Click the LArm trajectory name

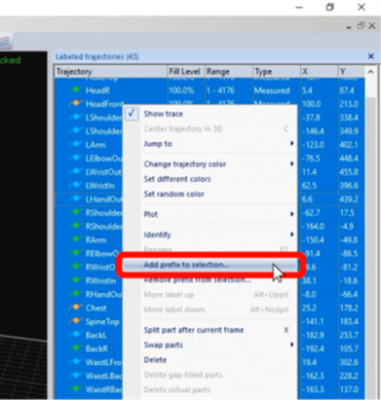[x=95, y=145]
